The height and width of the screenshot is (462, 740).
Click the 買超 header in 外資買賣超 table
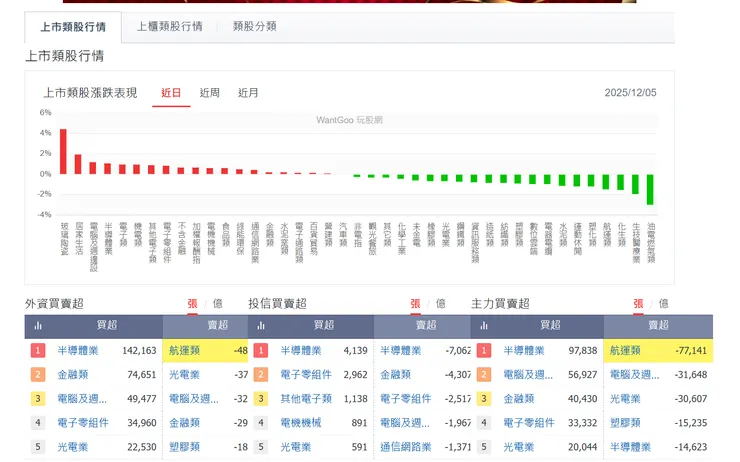[x=107, y=325]
